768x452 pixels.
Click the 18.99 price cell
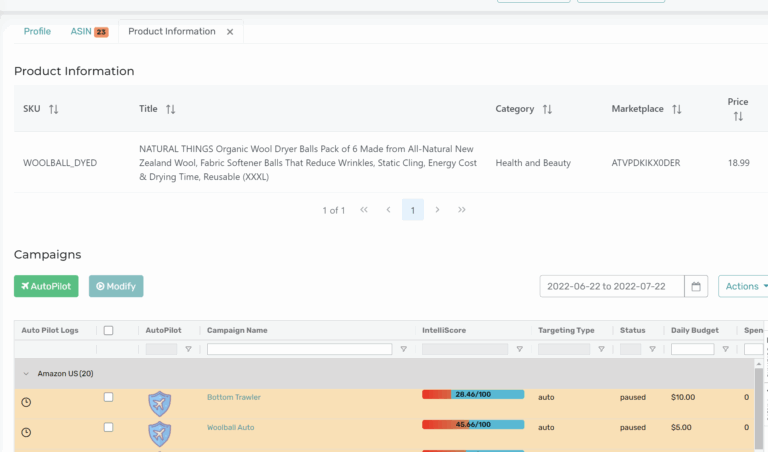click(739, 163)
